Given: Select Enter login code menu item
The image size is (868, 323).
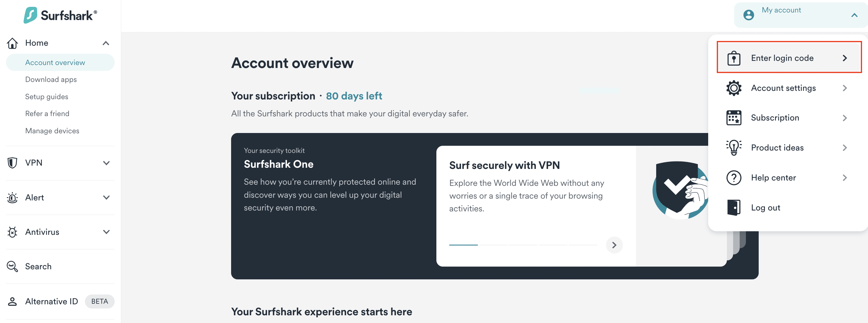Looking at the screenshot, I should coord(789,58).
